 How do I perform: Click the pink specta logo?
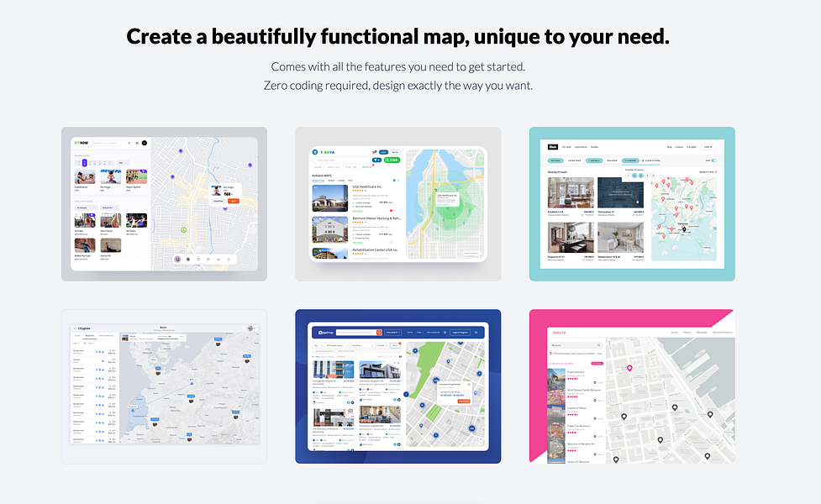point(559,333)
